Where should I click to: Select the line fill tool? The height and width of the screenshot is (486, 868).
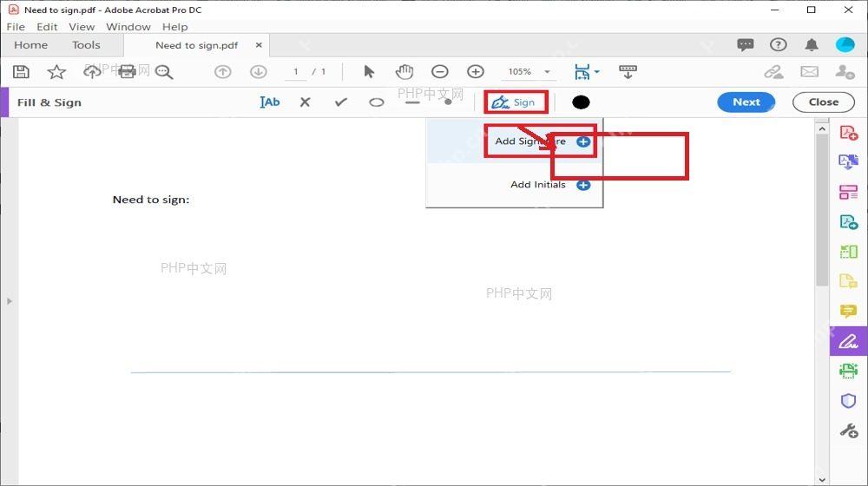pyautogui.click(x=412, y=103)
